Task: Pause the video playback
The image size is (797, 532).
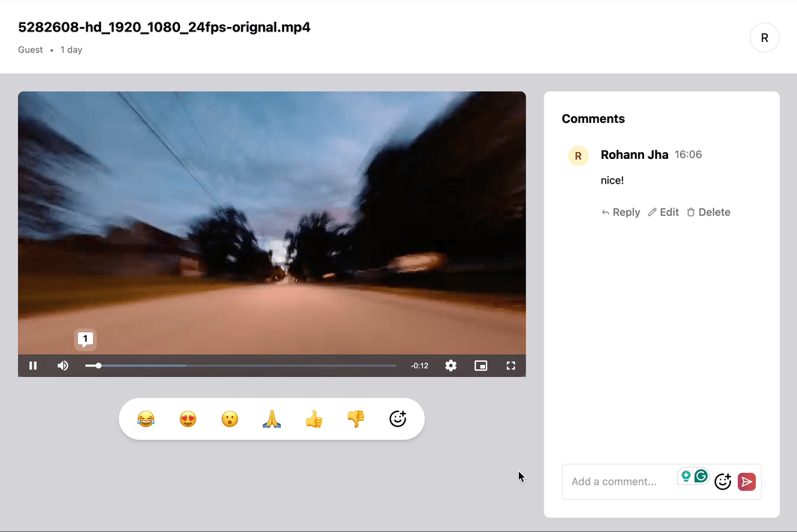Action: coord(33,366)
